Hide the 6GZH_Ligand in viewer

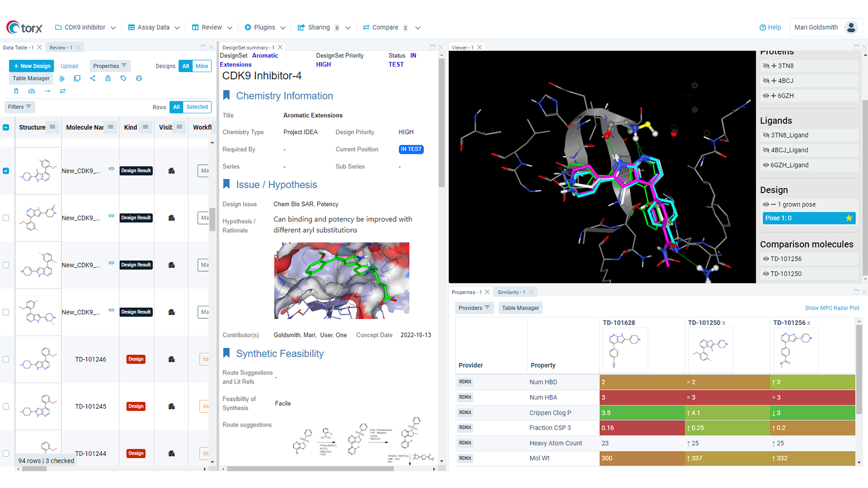click(766, 165)
